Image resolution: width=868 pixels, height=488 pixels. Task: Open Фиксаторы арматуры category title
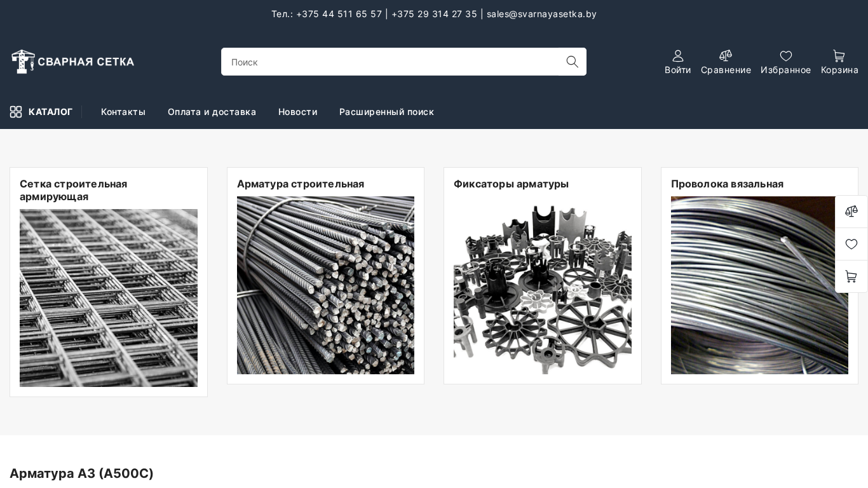511,184
